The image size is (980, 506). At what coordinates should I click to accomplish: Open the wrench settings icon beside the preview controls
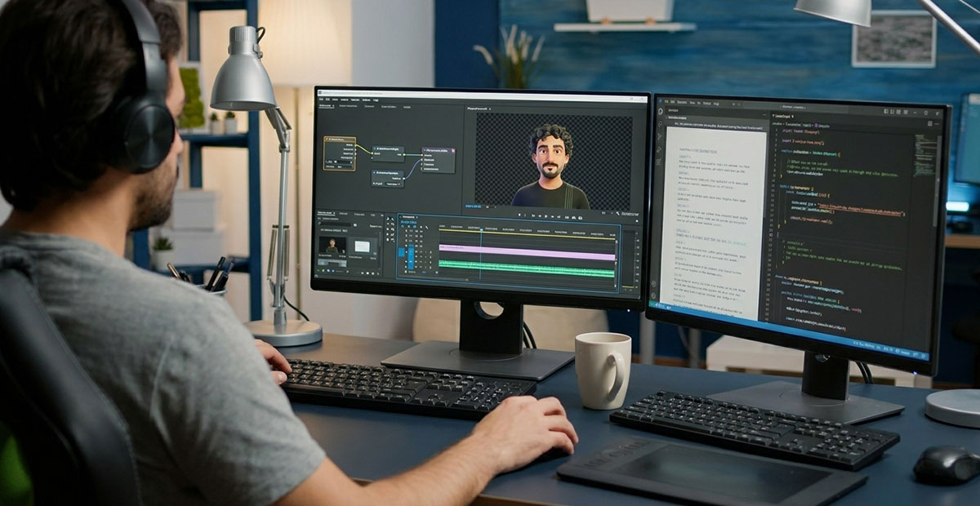[x=618, y=215]
